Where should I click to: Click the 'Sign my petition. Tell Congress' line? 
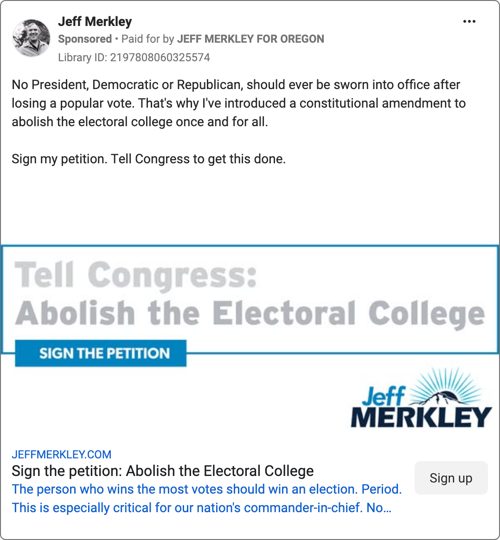point(148,159)
